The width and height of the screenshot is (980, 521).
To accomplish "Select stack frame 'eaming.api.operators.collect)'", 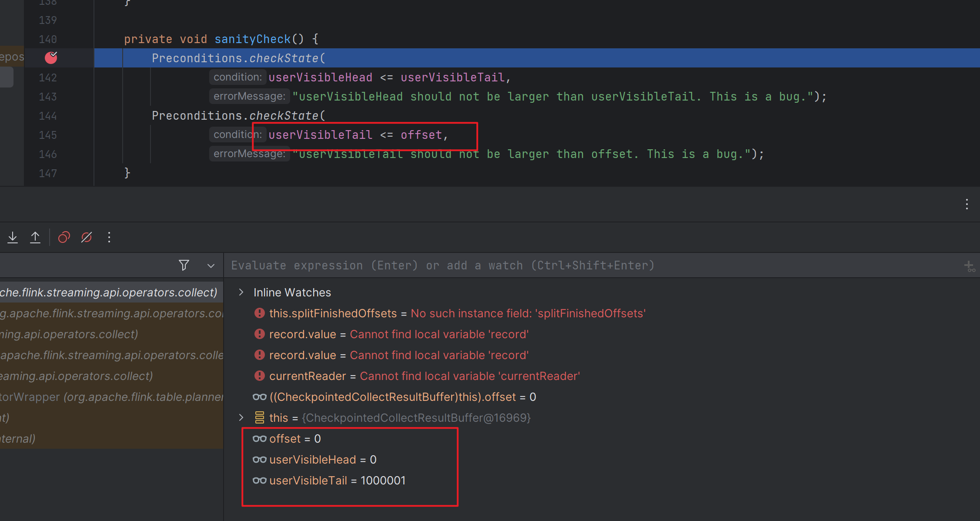I will [111, 376].
